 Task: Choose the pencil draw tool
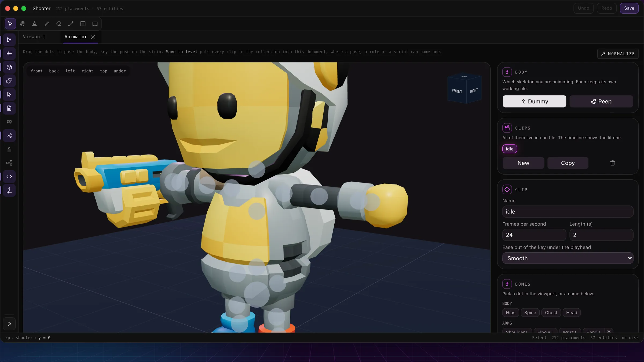(47, 24)
